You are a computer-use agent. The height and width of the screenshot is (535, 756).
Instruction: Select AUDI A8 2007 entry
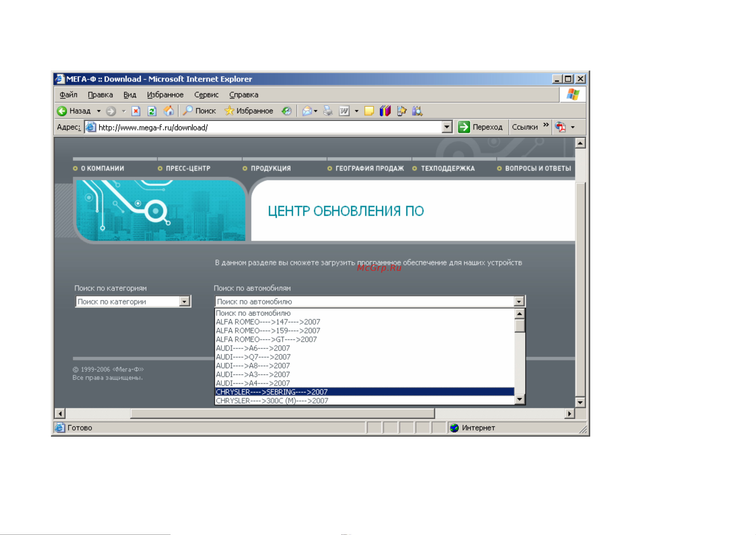tap(364, 366)
